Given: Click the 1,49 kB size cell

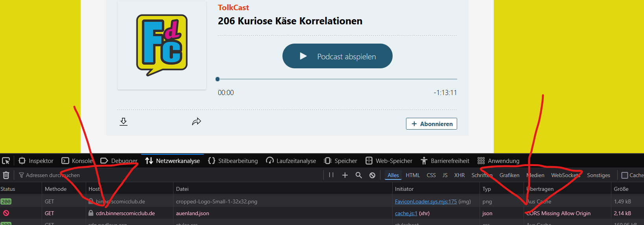Looking at the screenshot, I should point(622,201).
